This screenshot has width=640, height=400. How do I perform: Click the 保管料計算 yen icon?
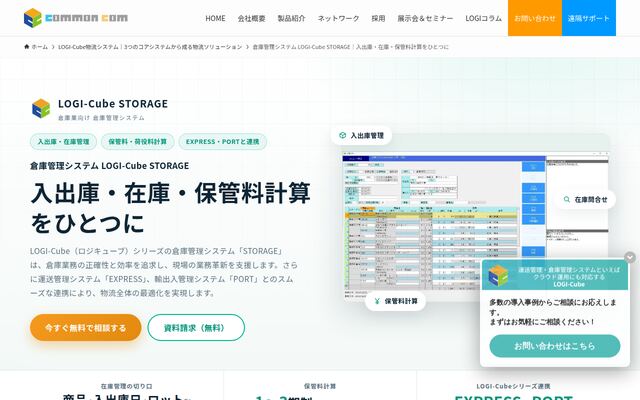(x=377, y=301)
